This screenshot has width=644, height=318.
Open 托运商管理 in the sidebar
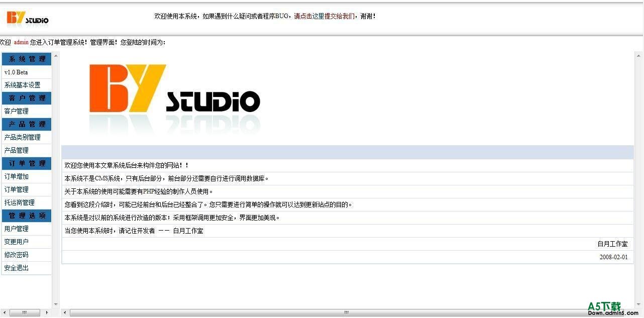(x=19, y=203)
